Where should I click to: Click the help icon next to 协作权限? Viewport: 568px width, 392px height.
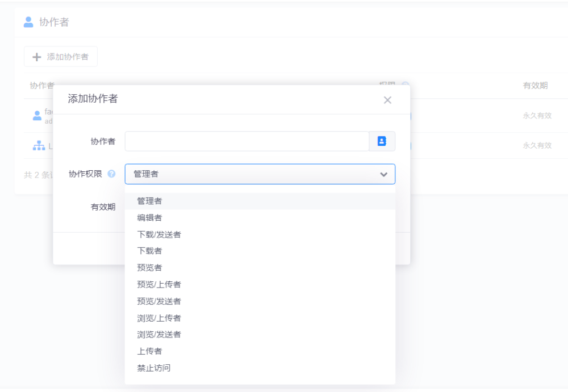(111, 174)
